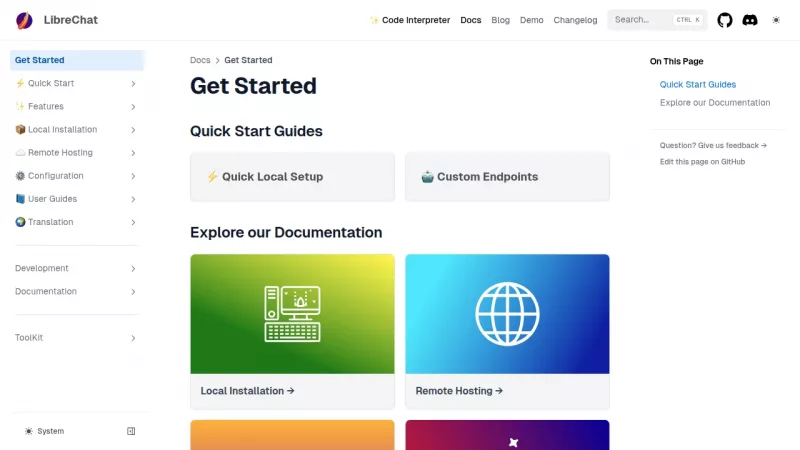This screenshot has width=800, height=450.
Task: Open the Custom Endpoints guide
Action: tap(507, 177)
